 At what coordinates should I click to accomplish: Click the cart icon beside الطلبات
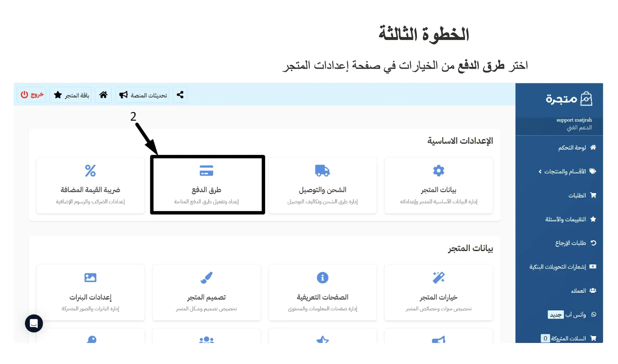tap(593, 195)
